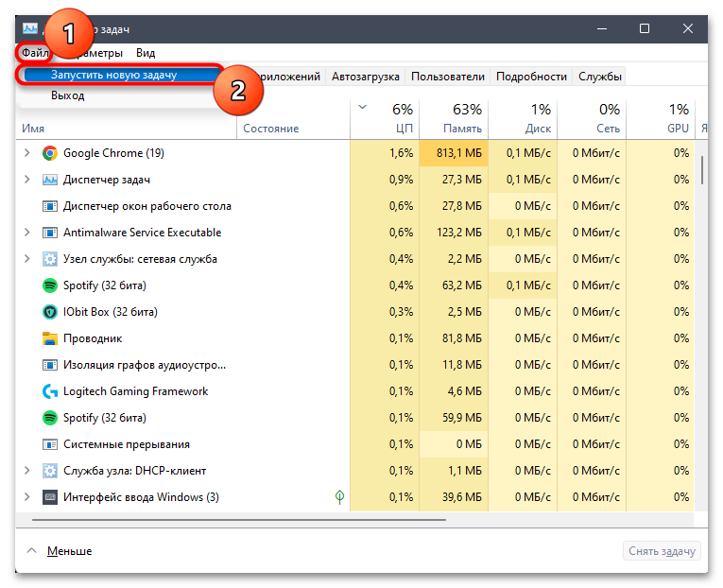Sort by the Сеть 0% column header
This screenshot has width=723, height=588.
[592, 119]
